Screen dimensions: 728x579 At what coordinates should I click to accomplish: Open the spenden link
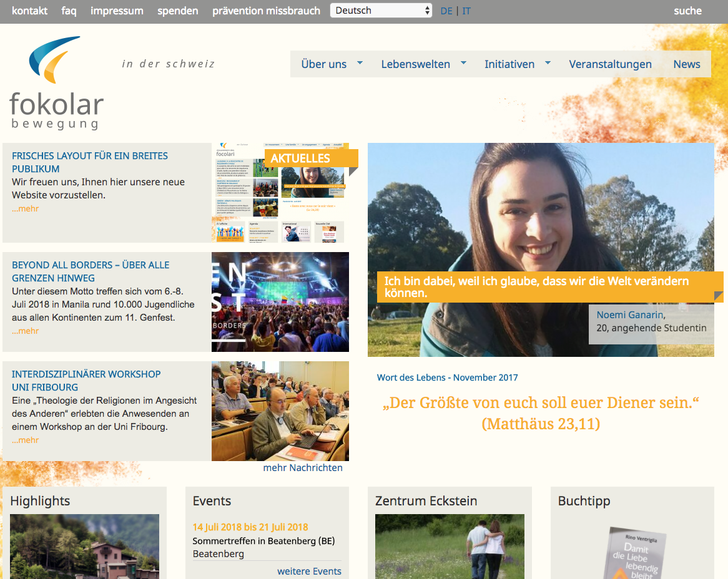pos(178,11)
